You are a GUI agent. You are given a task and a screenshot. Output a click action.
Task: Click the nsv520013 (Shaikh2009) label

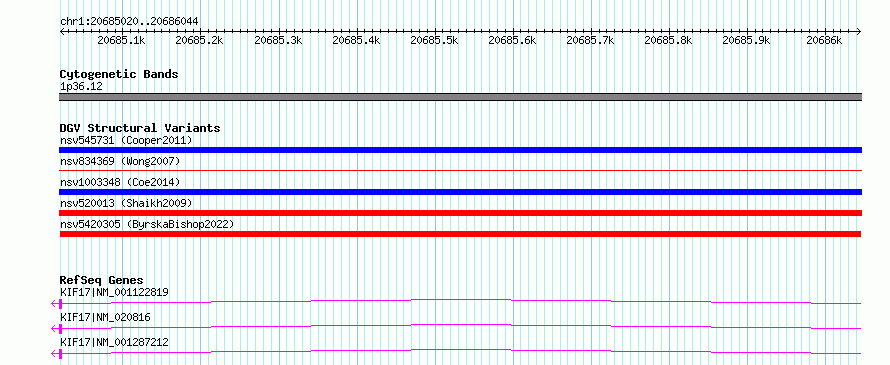coord(126,203)
